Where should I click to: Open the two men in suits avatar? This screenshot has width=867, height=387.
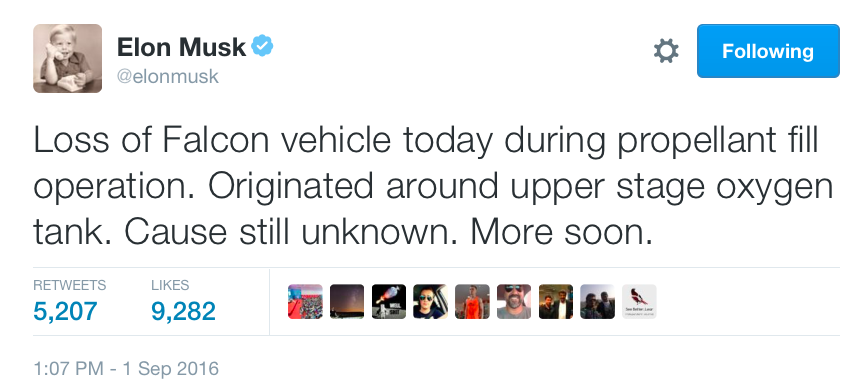pyautogui.click(x=556, y=302)
